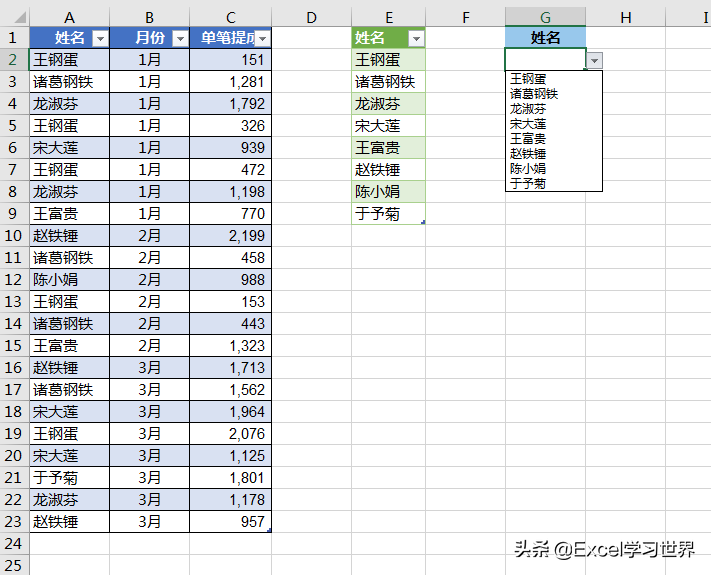Select column H header
This screenshot has width=711, height=575.
pos(626,17)
